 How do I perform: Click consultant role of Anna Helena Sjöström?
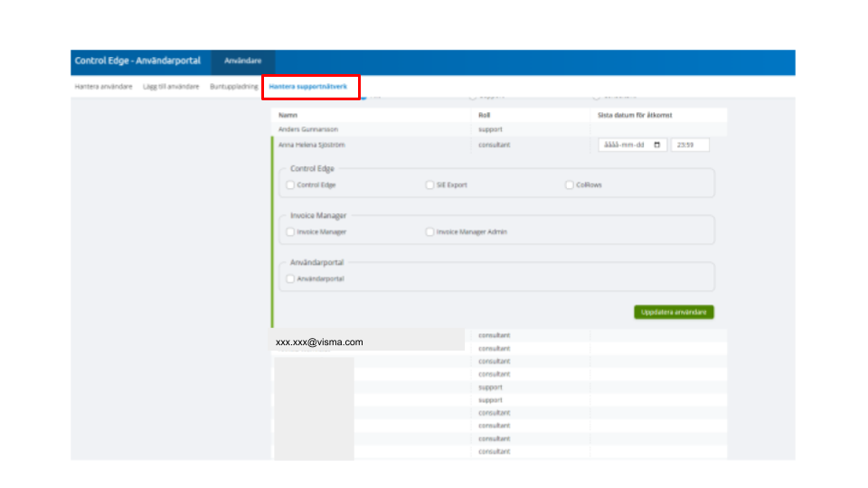pyautogui.click(x=495, y=145)
